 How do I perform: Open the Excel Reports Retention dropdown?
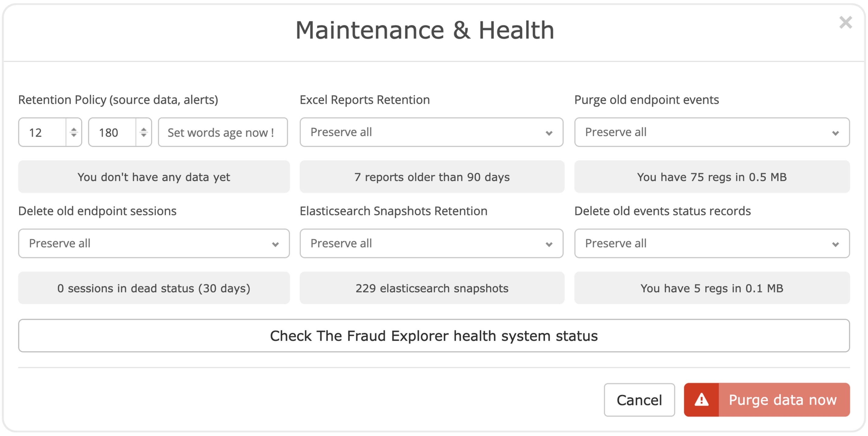tap(431, 132)
